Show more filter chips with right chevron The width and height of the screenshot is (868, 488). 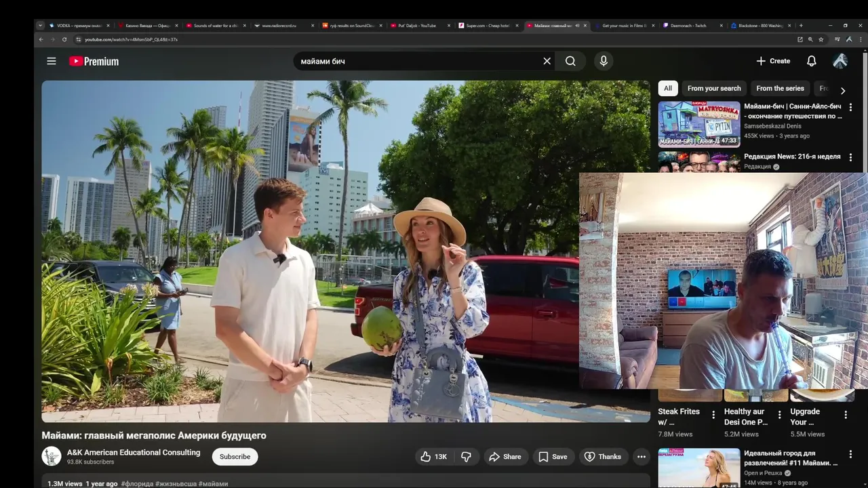pyautogui.click(x=843, y=90)
